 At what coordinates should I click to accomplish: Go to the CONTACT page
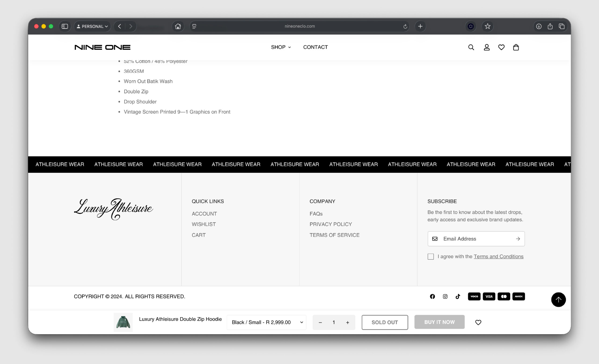point(315,47)
